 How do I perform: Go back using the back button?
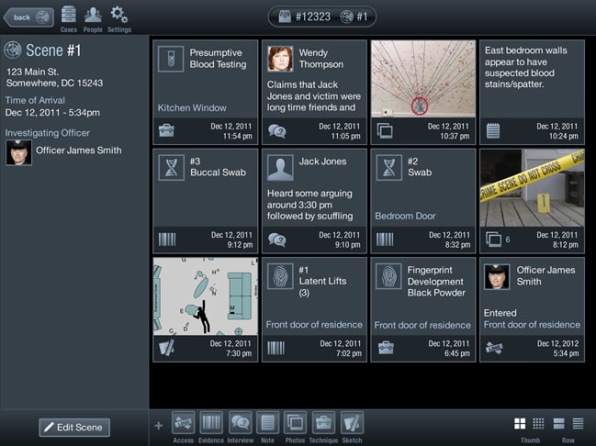(x=29, y=17)
